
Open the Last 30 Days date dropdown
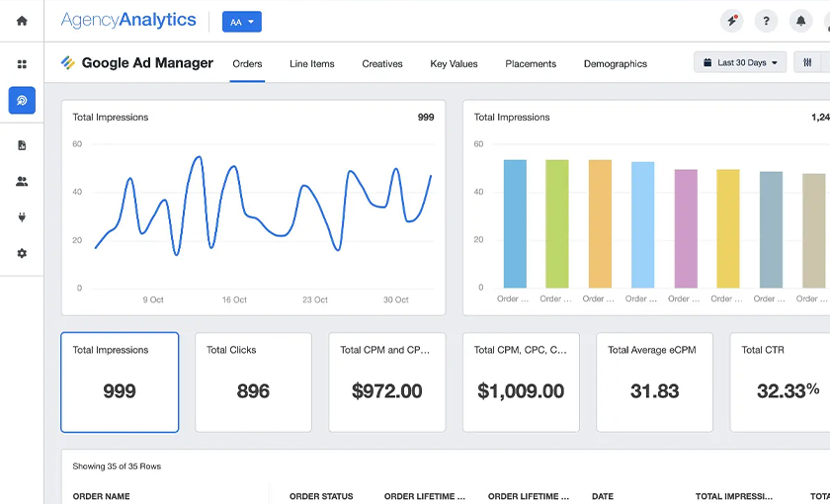pos(740,63)
